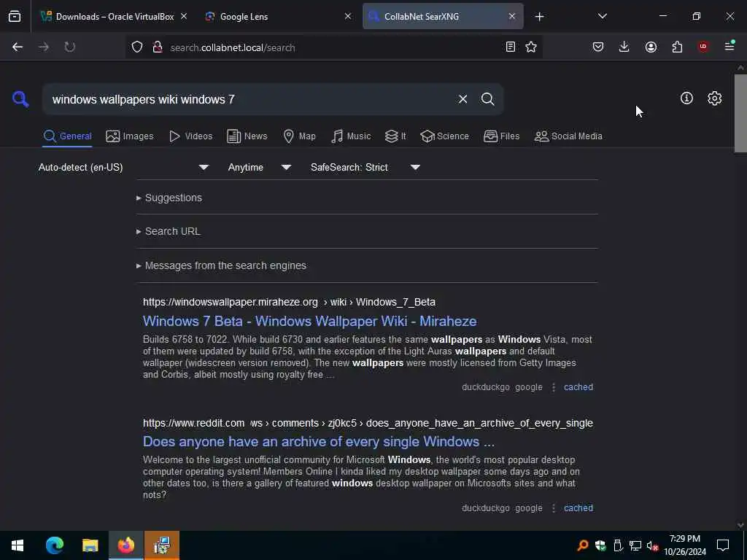
Task: Submit search with the magnifier button
Action: pos(487,99)
